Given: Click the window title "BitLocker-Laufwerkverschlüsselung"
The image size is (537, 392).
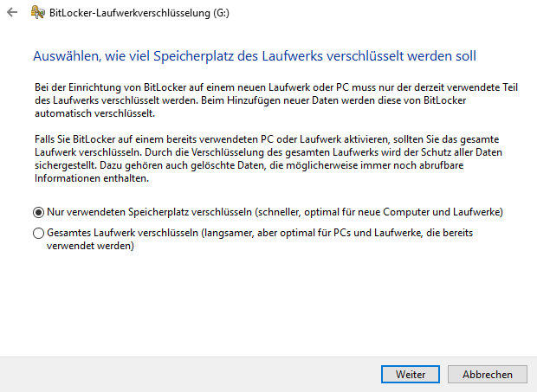Looking at the screenshot, I should [x=128, y=13].
